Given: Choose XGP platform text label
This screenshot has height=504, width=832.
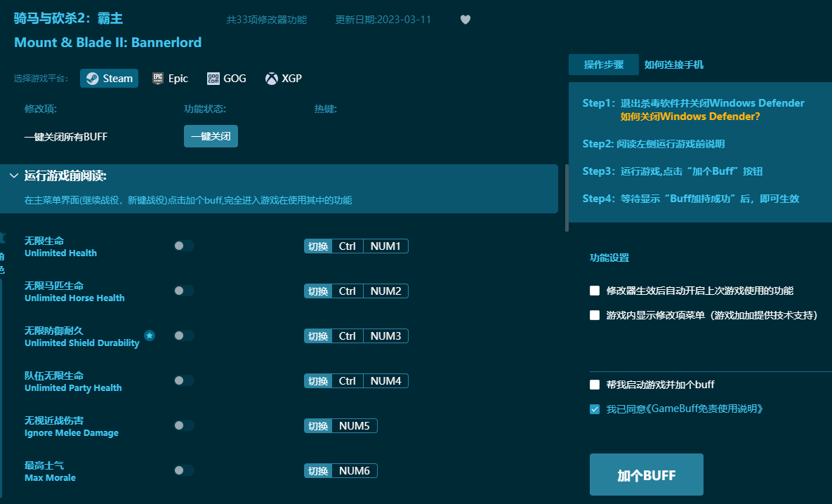Looking at the screenshot, I should click(x=291, y=79).
